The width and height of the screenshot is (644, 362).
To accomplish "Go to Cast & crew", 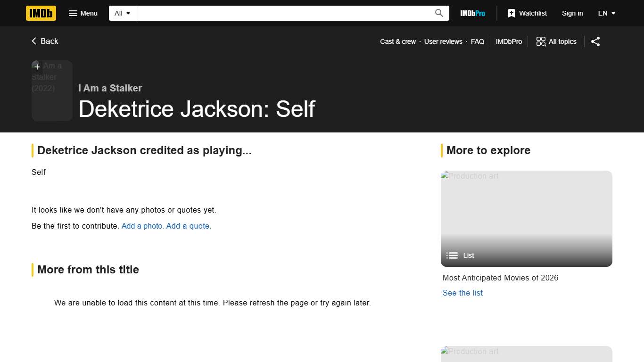I will [397, 41].
